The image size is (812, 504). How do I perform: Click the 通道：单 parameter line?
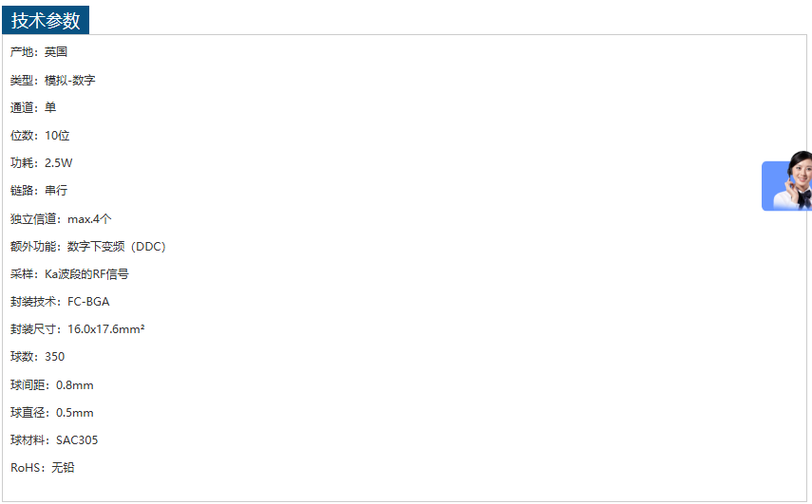[33, 108]
